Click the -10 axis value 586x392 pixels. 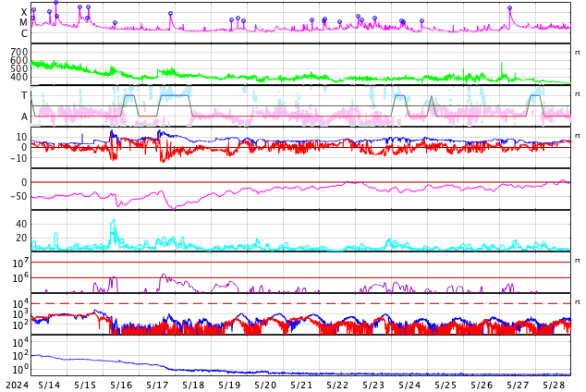18,158
